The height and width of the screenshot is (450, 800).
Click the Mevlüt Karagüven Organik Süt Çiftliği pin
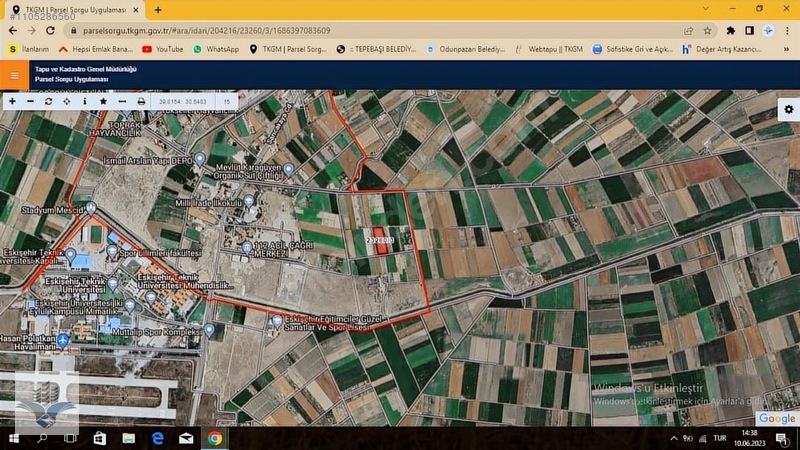click(x=288, y=169)
